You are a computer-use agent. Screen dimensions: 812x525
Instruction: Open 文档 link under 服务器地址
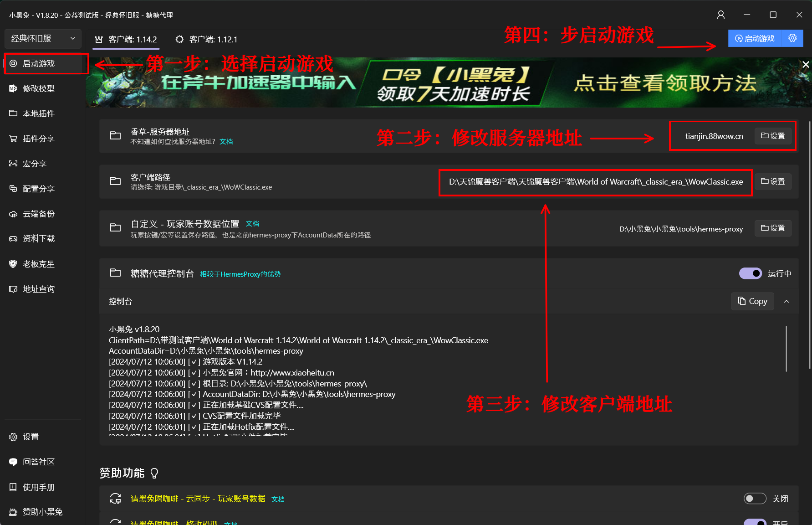[226, 142]
